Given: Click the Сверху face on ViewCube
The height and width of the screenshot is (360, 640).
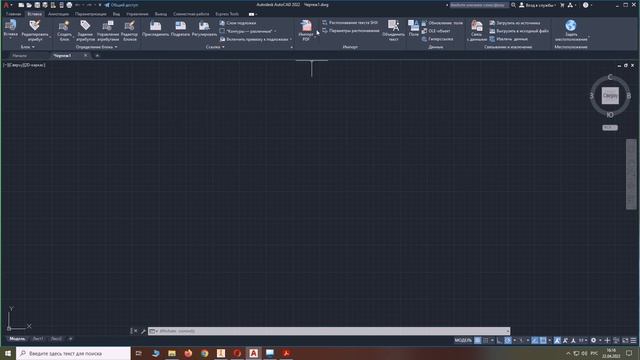Looking at the screenshot, I should pos(610,96).
